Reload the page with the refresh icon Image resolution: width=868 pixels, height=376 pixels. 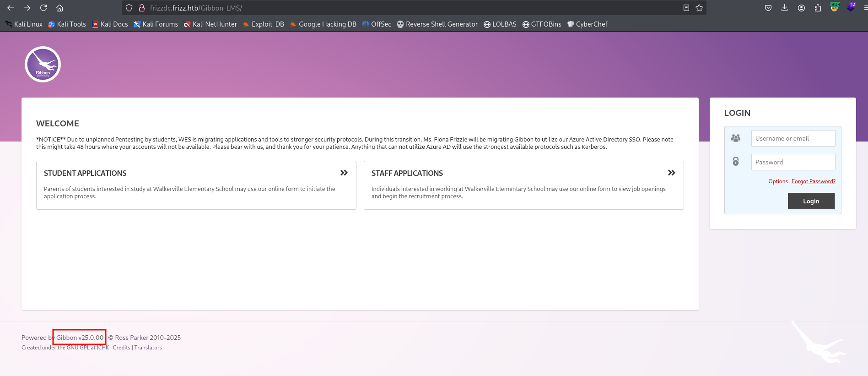click(43, 8)
